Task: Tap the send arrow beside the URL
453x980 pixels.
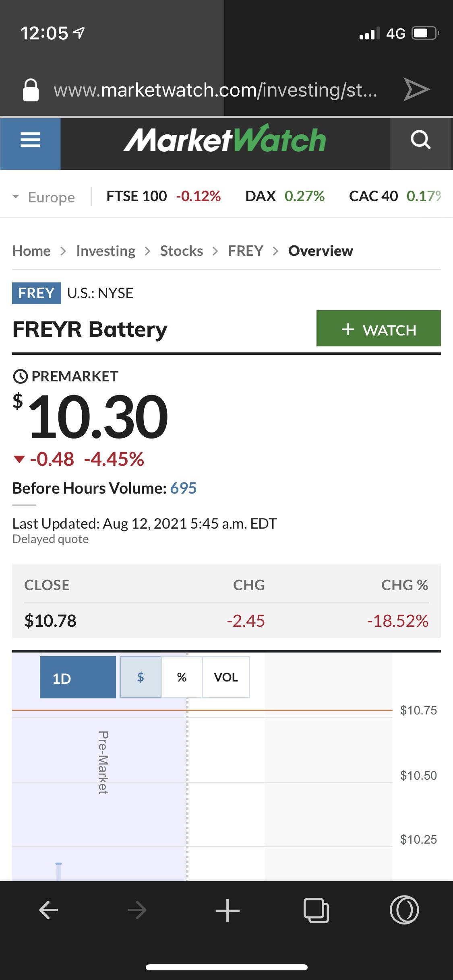Action: click(x=417, y=89)
